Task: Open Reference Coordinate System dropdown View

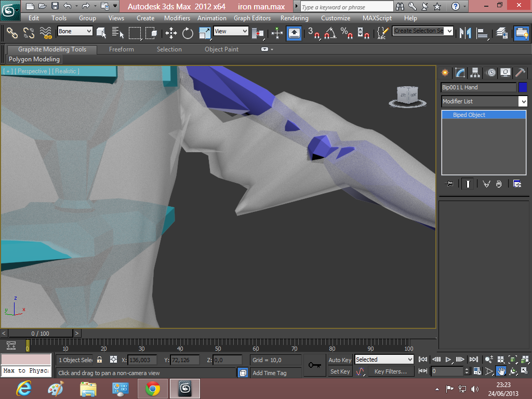Action: coord(231,31)
